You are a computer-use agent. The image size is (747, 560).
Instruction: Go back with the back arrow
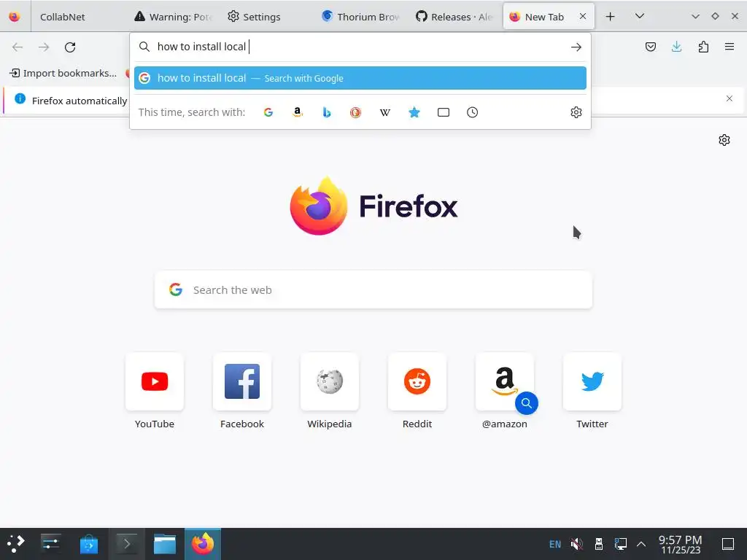18,47
